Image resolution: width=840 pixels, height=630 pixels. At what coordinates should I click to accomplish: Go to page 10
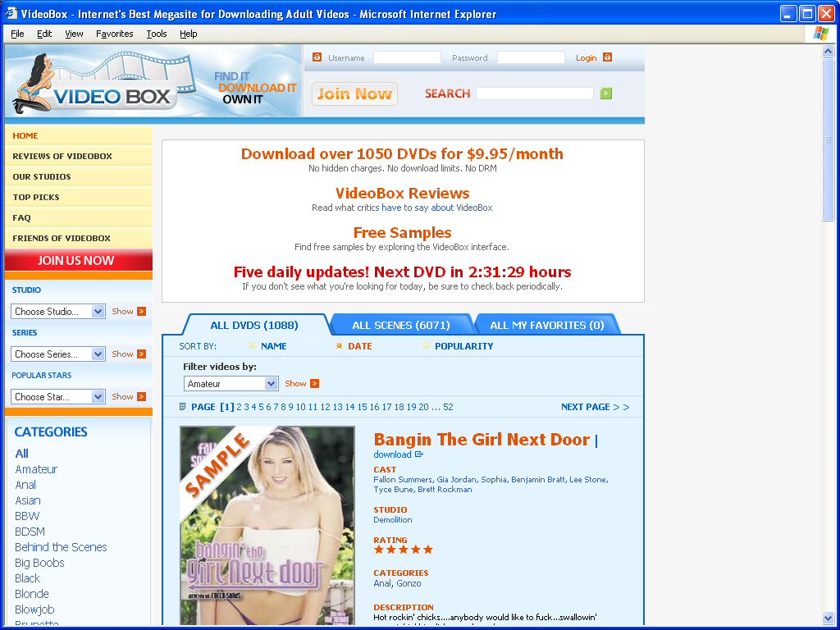tap(300, 407)
